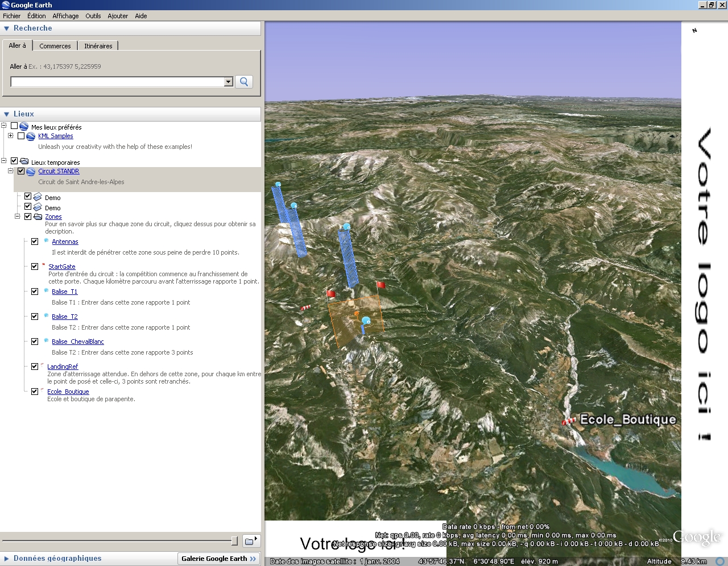Image resolution: width=728 pixels, height=566 pixels.
Task: Click the Circuit STANDR globe icon
Action: 31,172
